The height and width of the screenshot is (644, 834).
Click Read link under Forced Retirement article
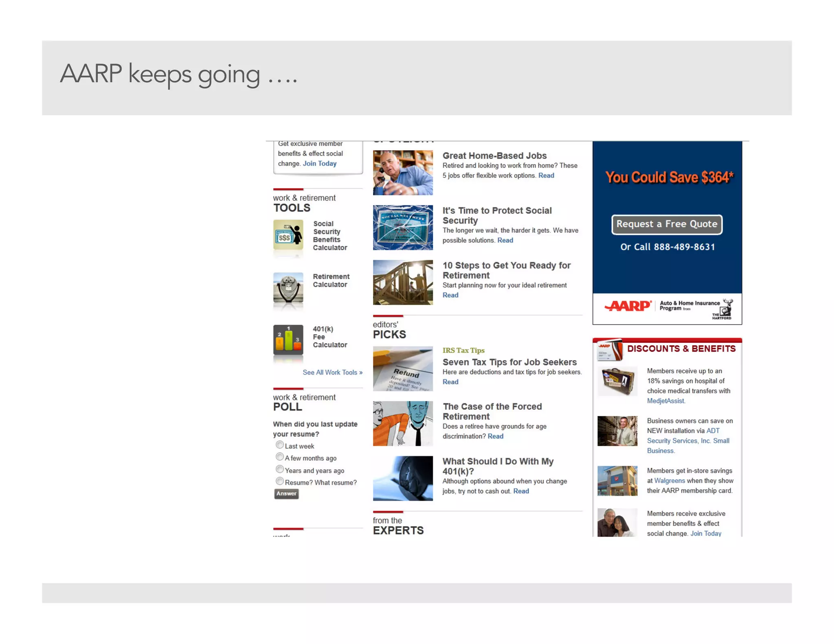[495, 436]
